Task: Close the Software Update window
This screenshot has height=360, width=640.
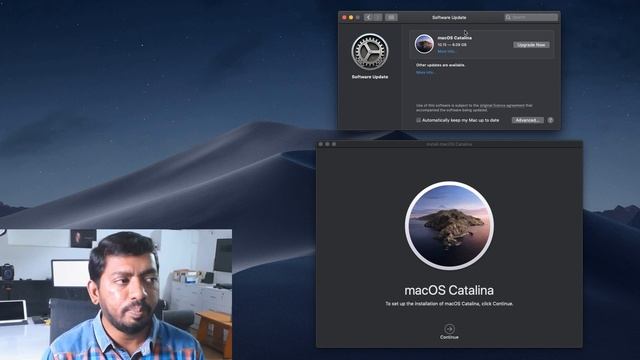Action: pyautogui.click(x=344, y=17)
